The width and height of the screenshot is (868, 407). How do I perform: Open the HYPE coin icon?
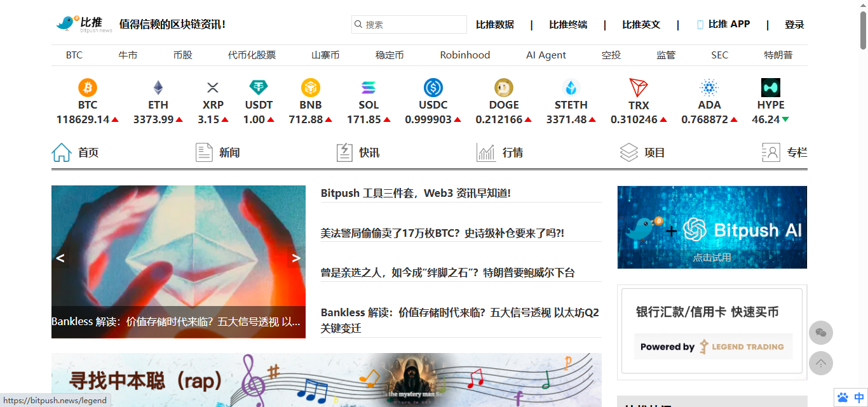click(771, 88)
